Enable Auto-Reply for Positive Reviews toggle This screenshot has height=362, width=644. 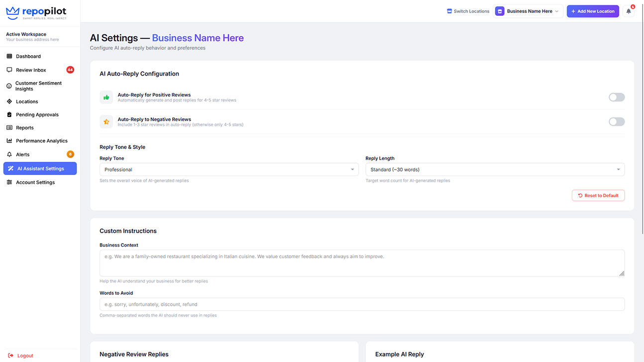617,97
